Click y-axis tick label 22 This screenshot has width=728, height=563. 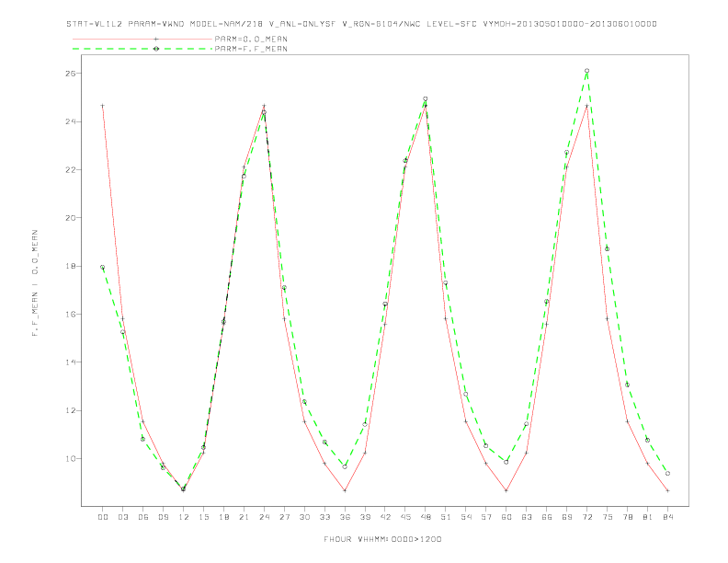click(71, 169)
